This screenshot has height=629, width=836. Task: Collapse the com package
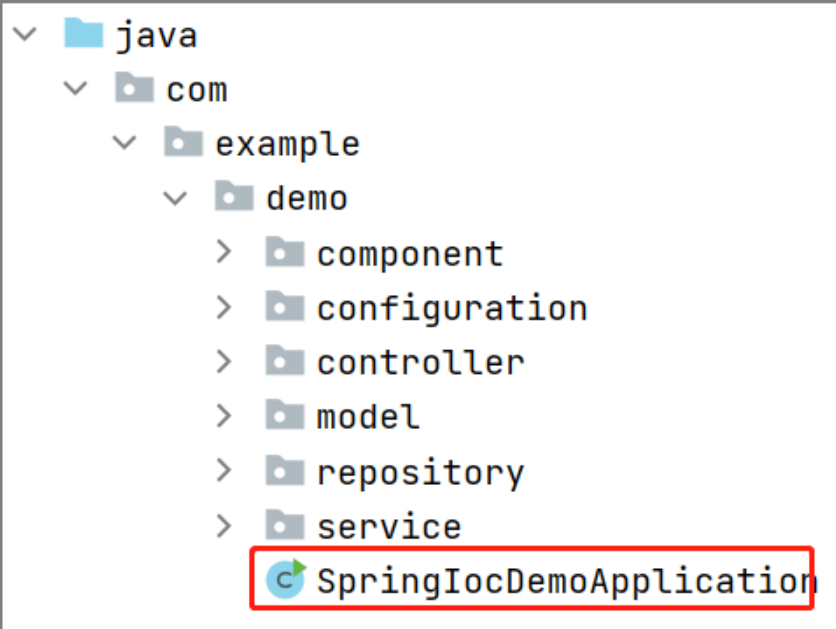tap(74, 88)
